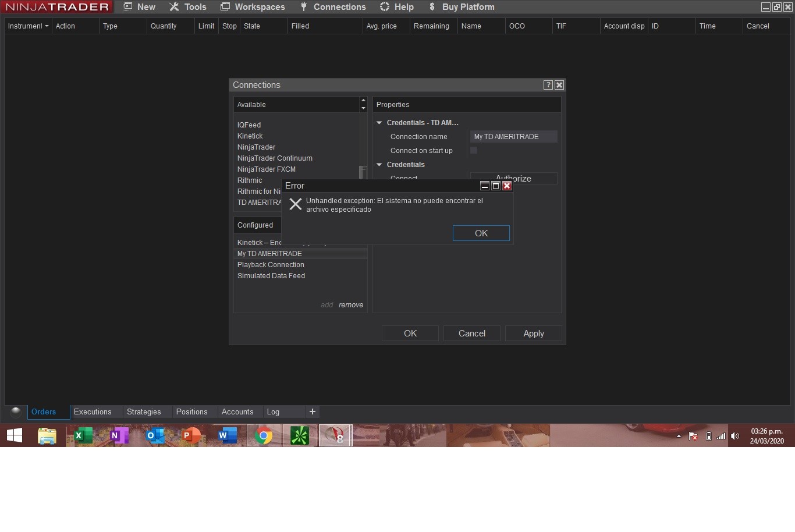Open the Connections menu
Image resolution: width=795 pixels, height=532 pixels.
click(x=333, y=7)
